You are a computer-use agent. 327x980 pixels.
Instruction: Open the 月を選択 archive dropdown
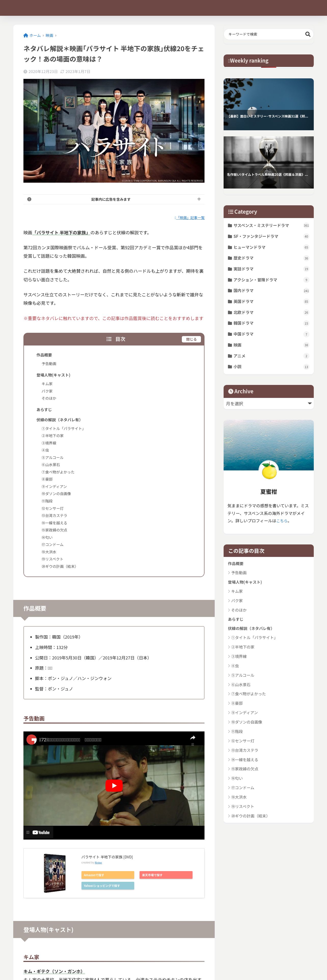269,404
